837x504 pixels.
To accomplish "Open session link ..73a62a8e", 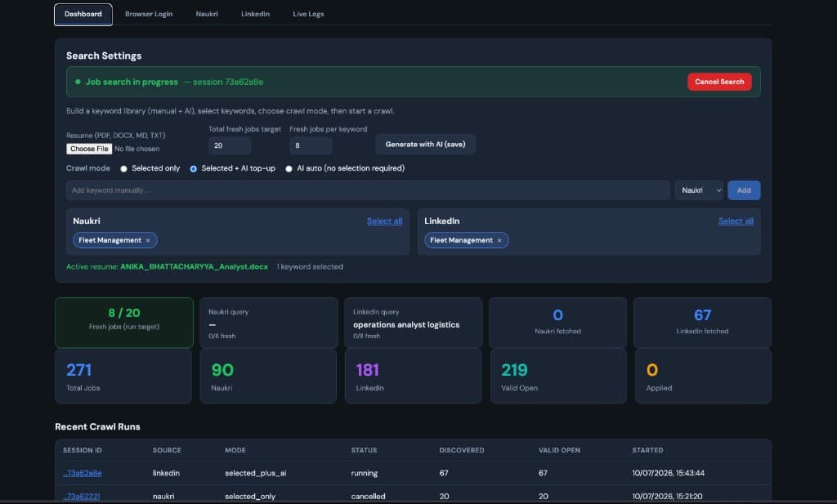I will [83, 473].
